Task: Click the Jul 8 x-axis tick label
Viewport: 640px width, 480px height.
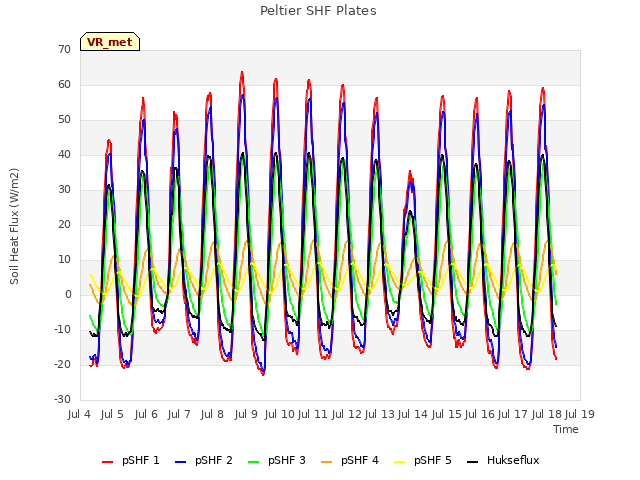Action: click(212, 414)
